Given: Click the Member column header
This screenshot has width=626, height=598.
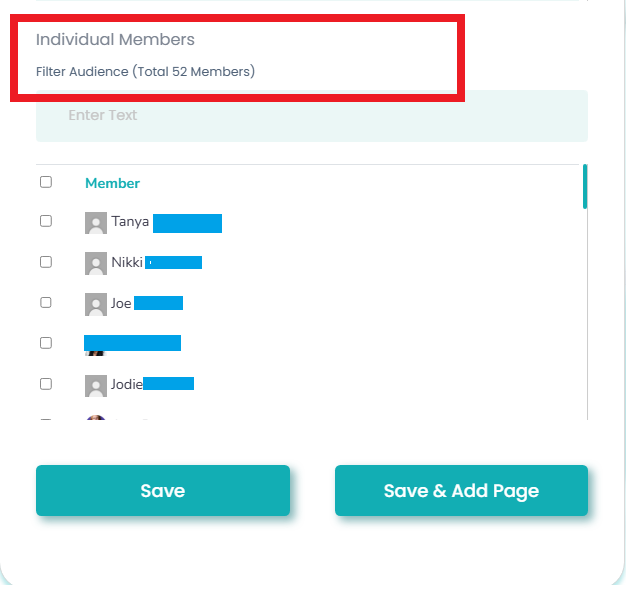Looking at the screenshot, I should pos(112,183).
